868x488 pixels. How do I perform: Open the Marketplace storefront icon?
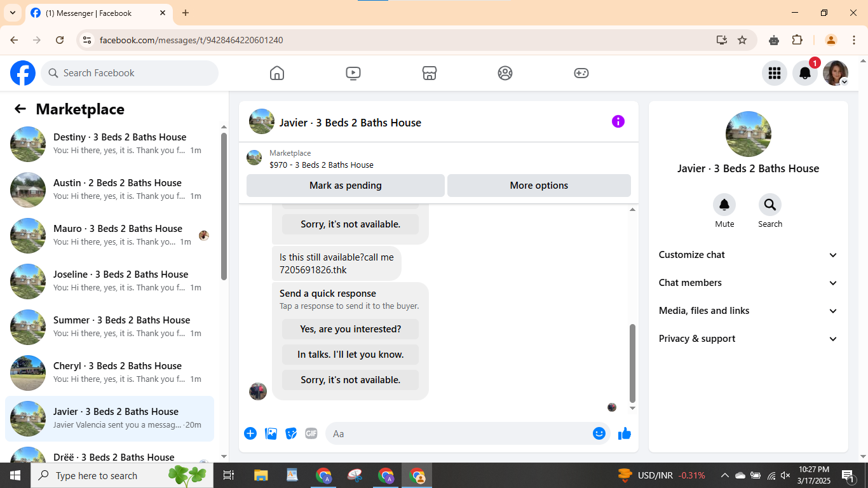(x=430, y=73)
